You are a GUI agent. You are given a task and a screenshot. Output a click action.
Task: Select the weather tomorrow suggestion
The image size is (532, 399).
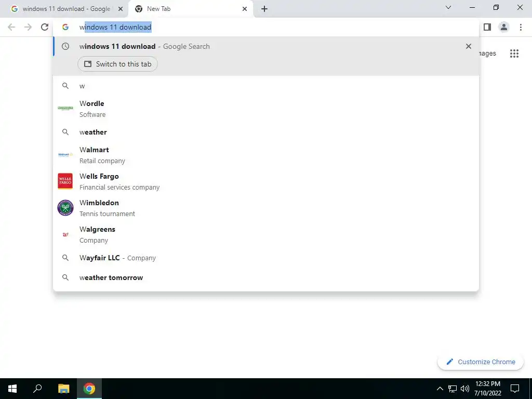pyautogui.click(x=266, y=277)
